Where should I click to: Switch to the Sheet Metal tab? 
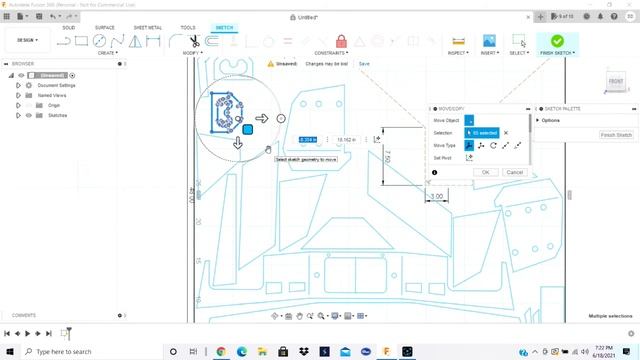click(148, 28)
